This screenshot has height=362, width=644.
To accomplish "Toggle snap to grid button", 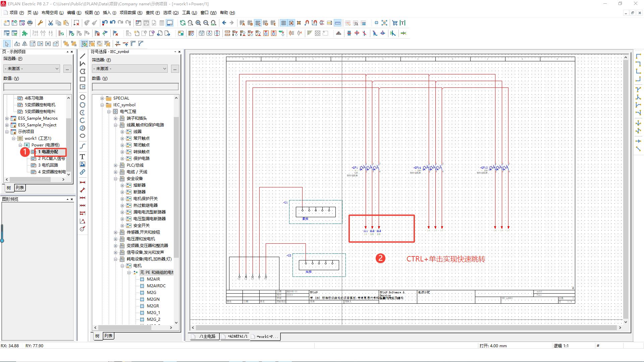I will click(x=291, y=23).
